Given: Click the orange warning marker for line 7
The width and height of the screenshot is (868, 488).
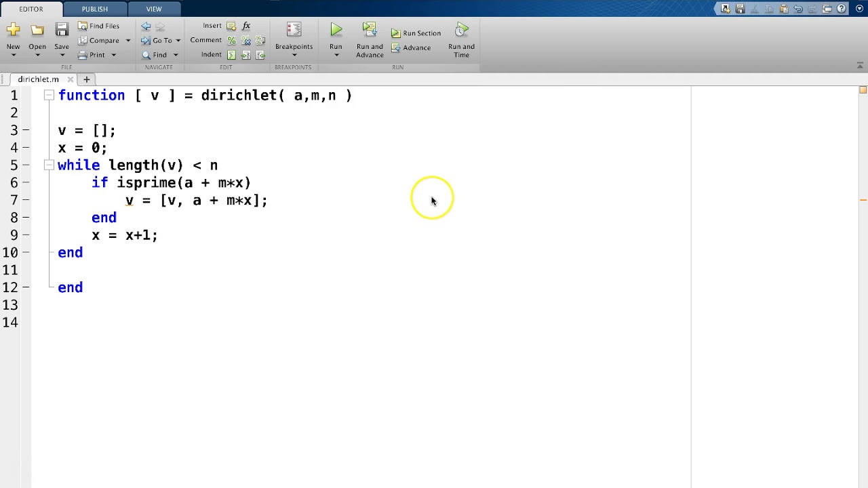Looking at the screenshot, I should [x=863, y=200].
